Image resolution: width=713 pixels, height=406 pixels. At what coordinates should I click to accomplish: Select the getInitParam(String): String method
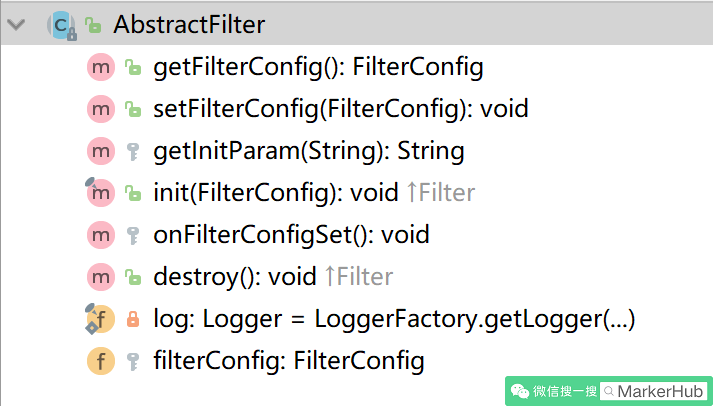(x=309, y=151)
